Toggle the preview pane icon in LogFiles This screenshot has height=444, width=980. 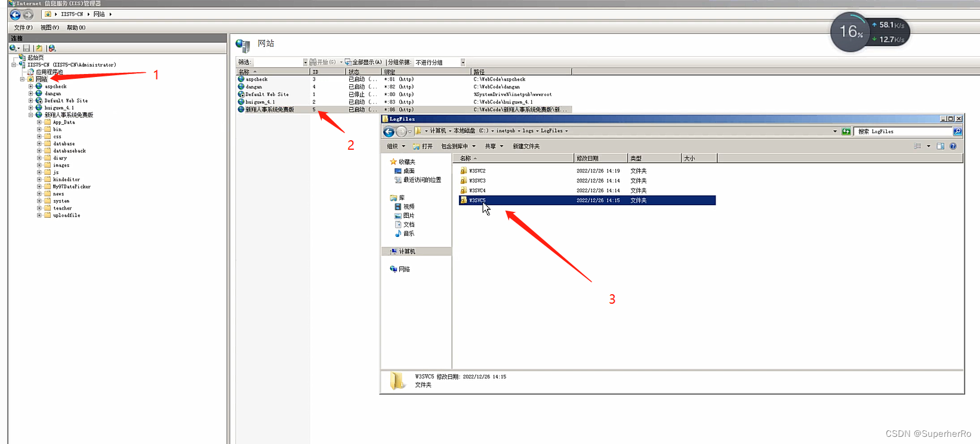tap(941, 146)
